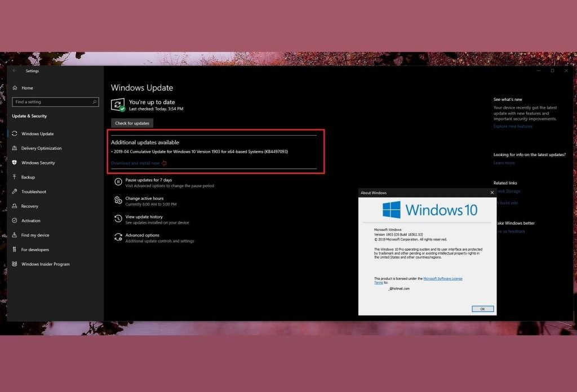Open Home in the settings sidebar
Screen dimensions: 577x392
(x=27, y=88)
